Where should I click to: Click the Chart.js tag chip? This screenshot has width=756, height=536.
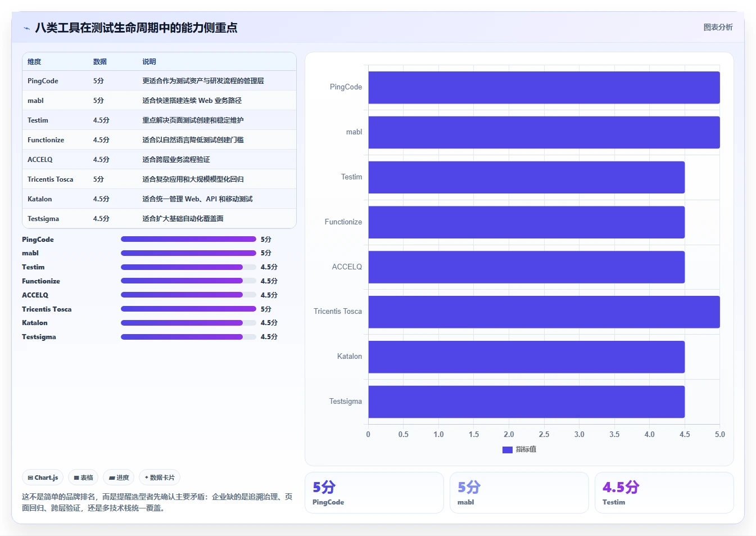pyautogui.click(x=43, y=478)
